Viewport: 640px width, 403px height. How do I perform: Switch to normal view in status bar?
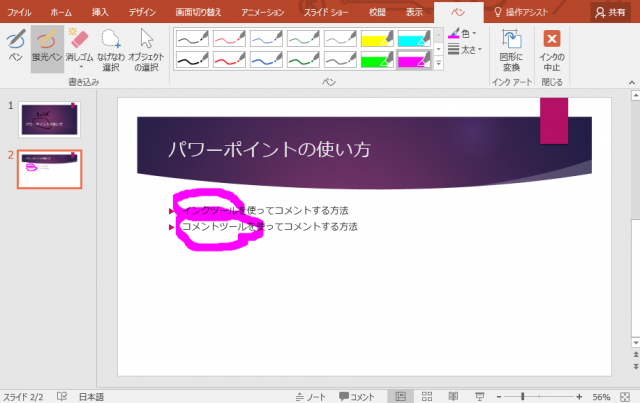(401, 396)
